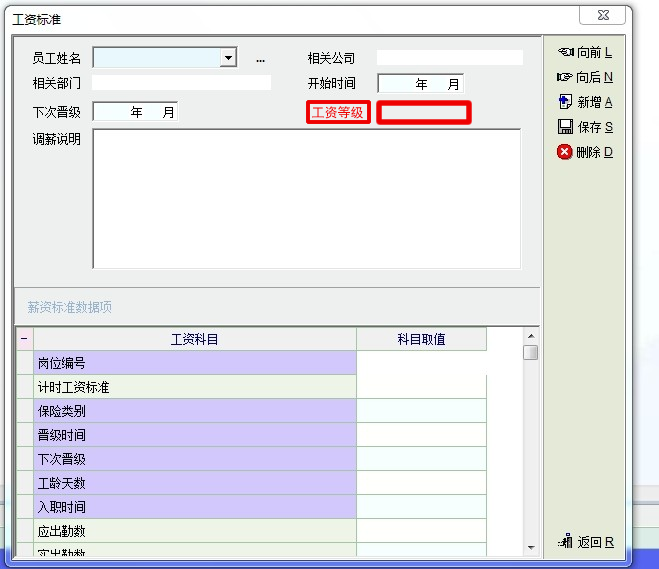Viewport: 659px width, 569px height.
Task: Click the 向后 (next) hand icon
Action: point(565,77)
